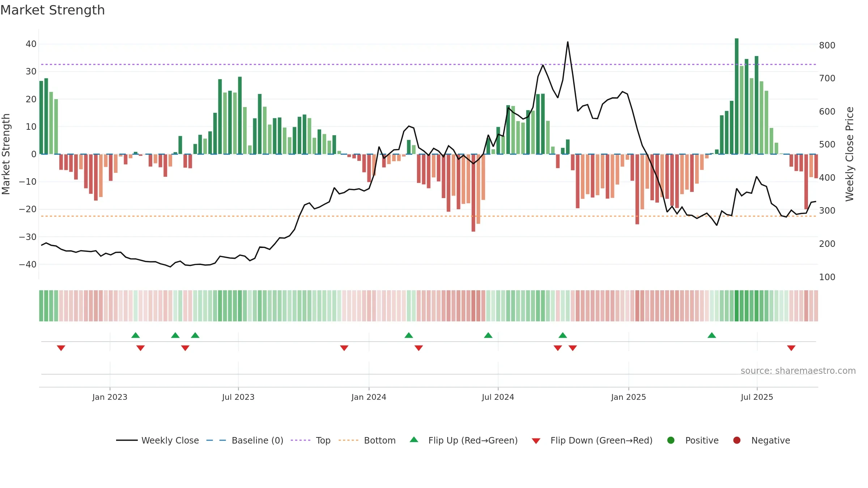Click the flip-down marker just before Jan 2024
Viewport: 868px width, 488px height.
click(344, 348)
